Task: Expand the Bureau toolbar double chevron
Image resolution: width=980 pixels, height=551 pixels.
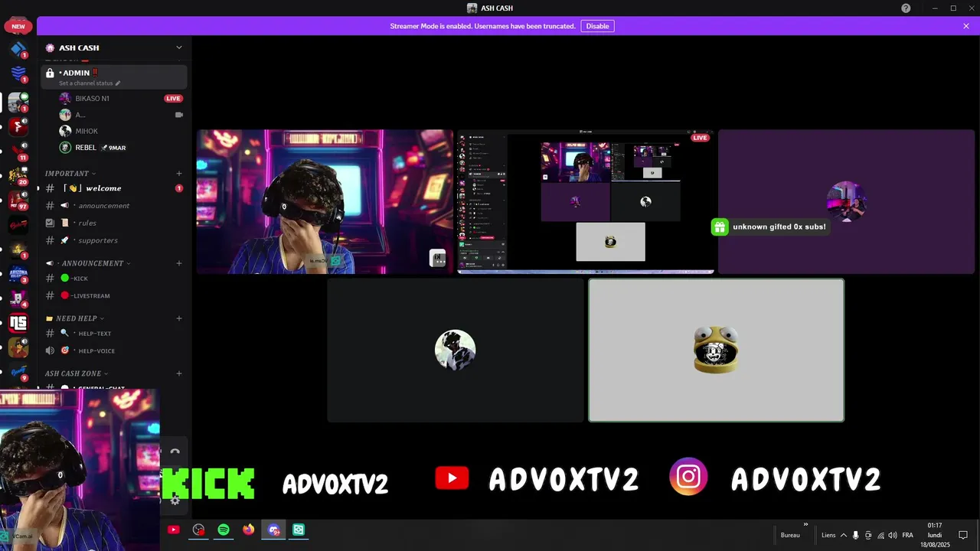Action: click(805, 525)
